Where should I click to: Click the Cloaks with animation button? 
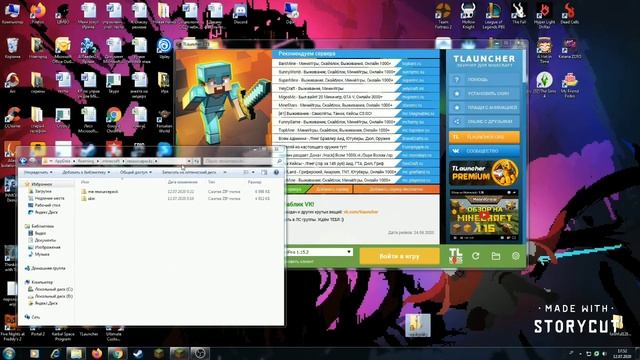click(484, 107)
